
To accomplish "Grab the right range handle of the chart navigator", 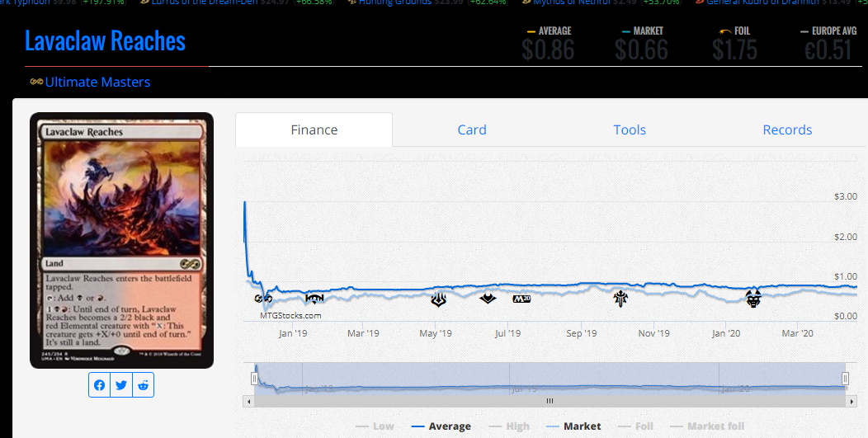I will coord(845,378).
